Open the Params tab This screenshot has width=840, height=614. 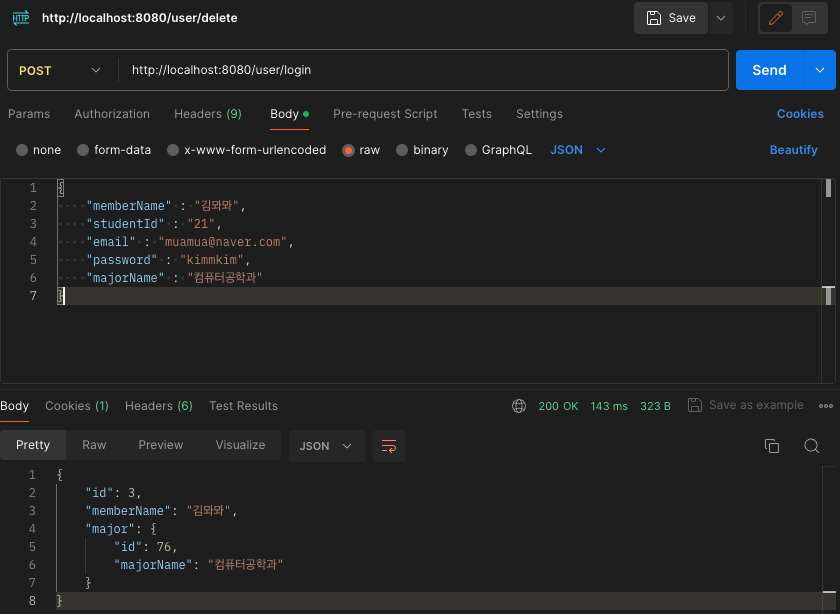tap(29, 114)
